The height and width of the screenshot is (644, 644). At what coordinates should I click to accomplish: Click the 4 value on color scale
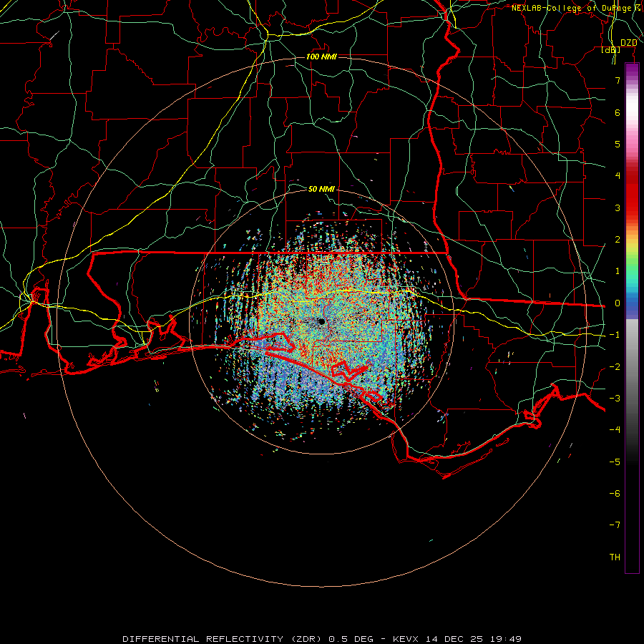(x=618, y=176)
